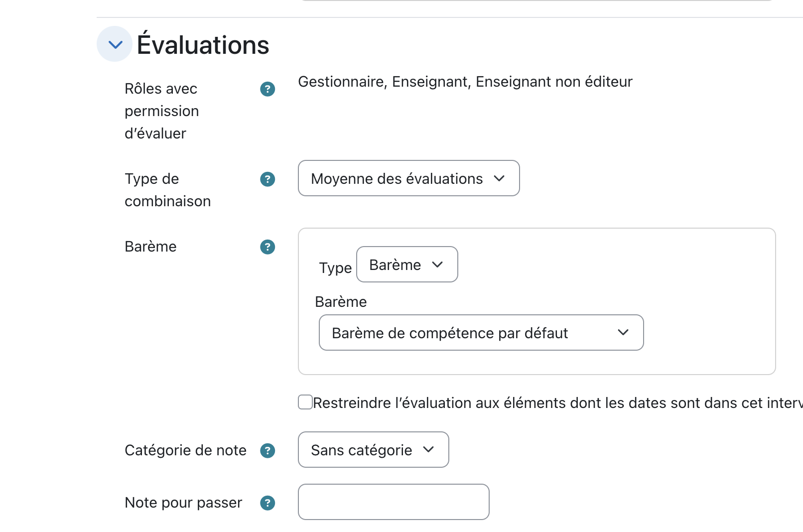Focus the Note pour passer input field

[394, 502]
